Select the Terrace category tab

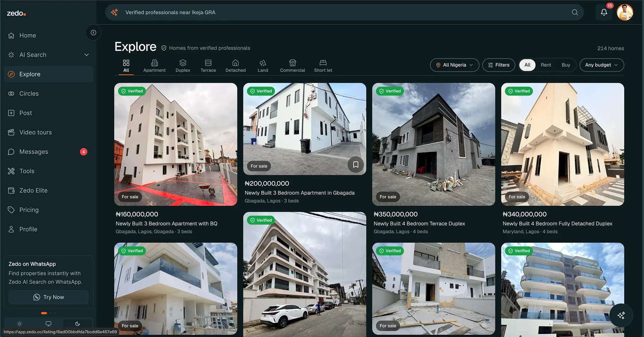pyautogui.click(x=208, y=66)
